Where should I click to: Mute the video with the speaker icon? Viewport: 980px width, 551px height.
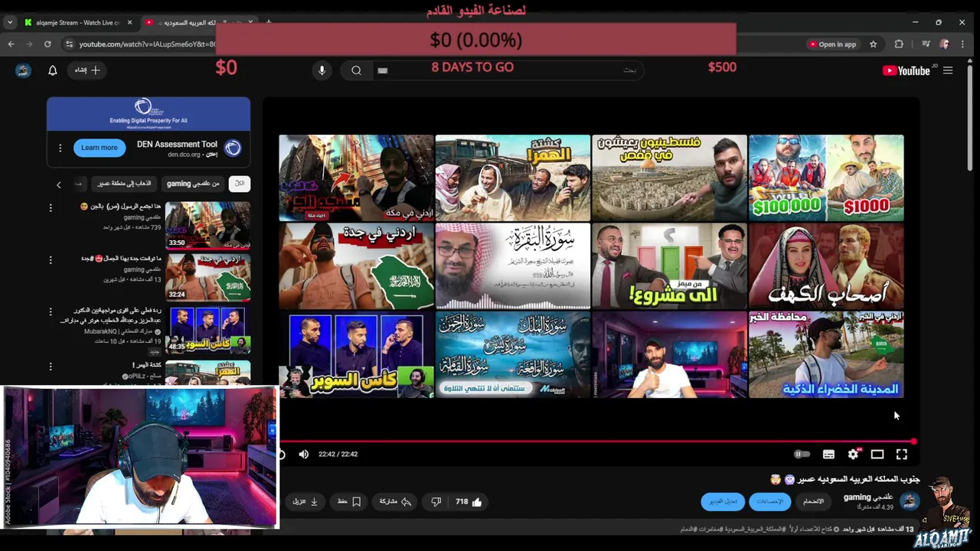pos(303,454)
